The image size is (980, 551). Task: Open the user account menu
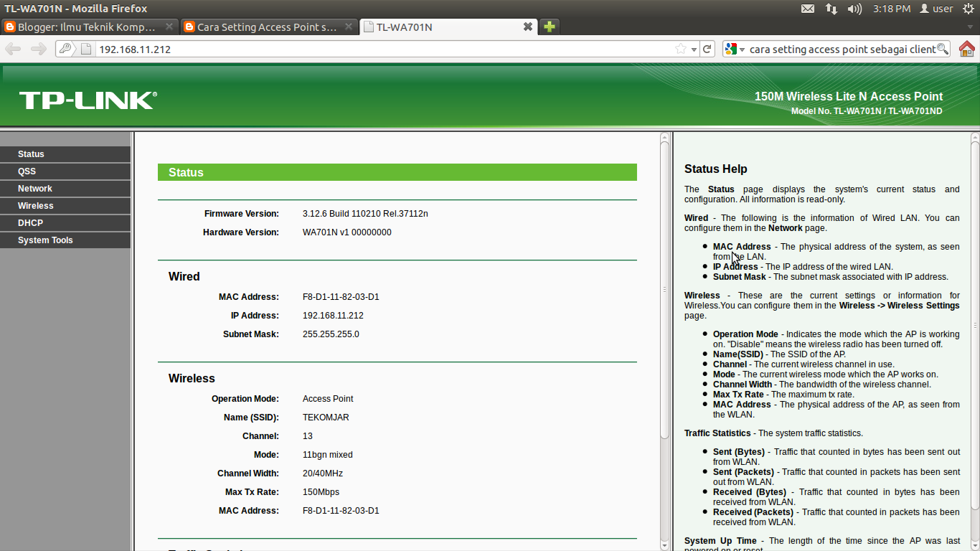pos(936,9)
